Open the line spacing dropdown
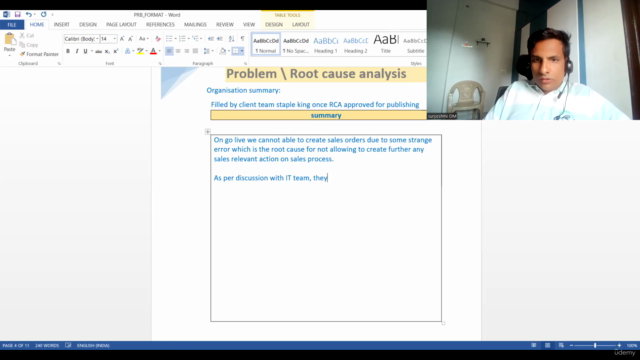Image resolution: width=640 pixels, height=360 pixels. pyautogui.click(x=208, y=51)
